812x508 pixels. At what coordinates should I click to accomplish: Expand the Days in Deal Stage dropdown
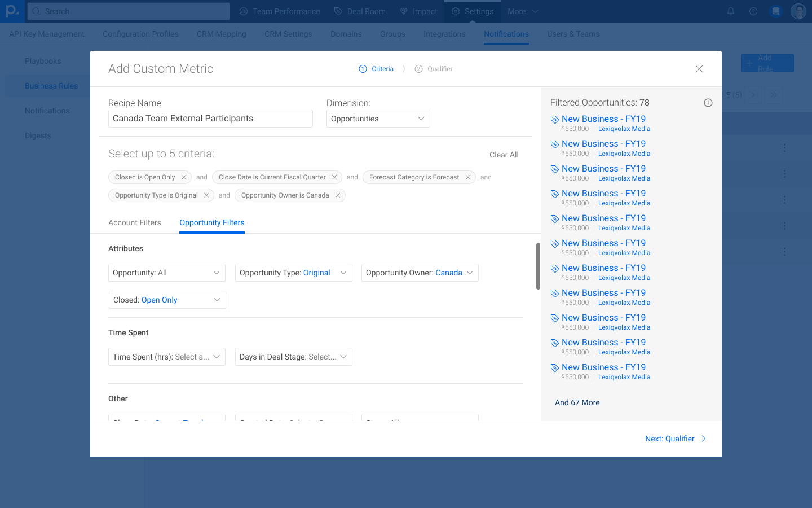point(293,357)
